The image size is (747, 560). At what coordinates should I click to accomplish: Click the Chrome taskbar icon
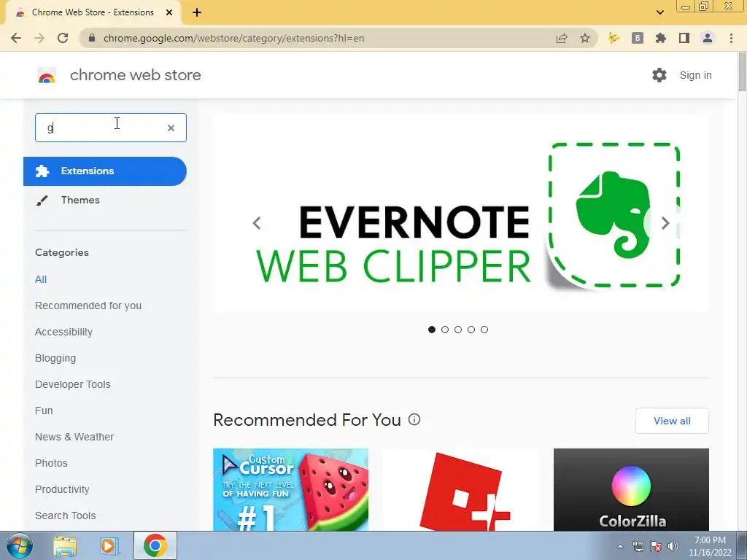tap(155, 545)
